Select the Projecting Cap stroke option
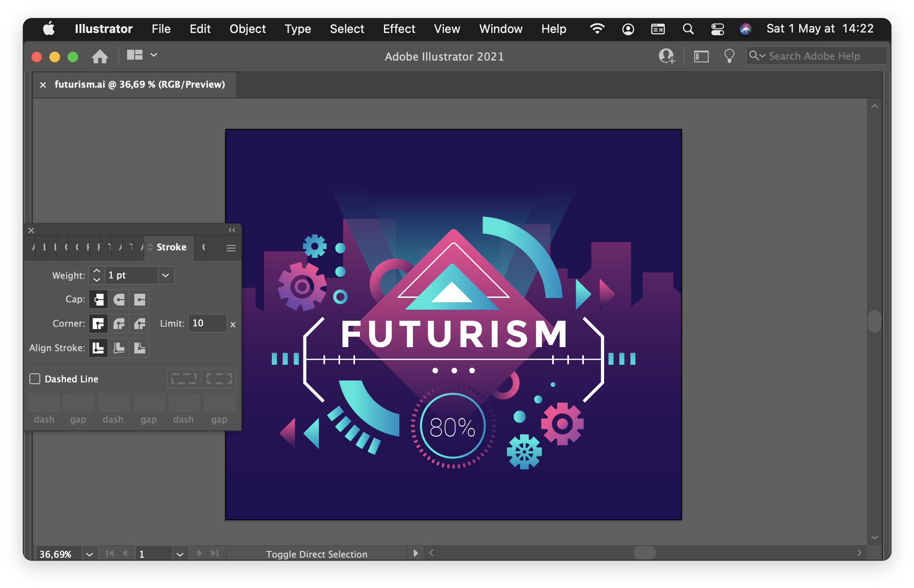914x588 pixels. point(140,300)
